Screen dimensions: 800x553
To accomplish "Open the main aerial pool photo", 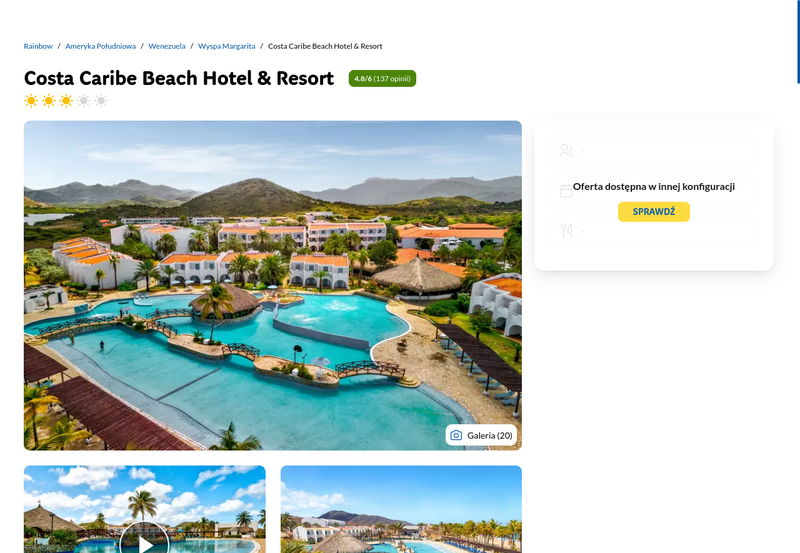I will pos(272,285).
